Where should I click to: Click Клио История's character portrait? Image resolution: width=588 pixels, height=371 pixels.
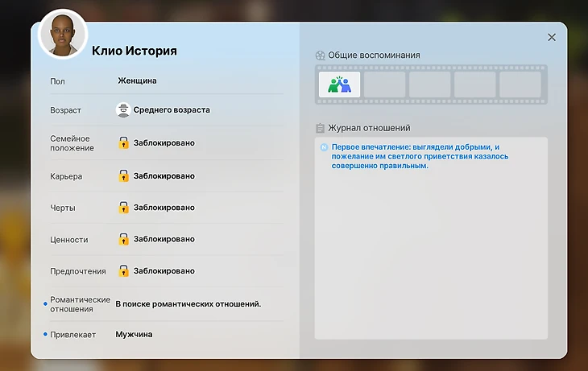point(64,35)
